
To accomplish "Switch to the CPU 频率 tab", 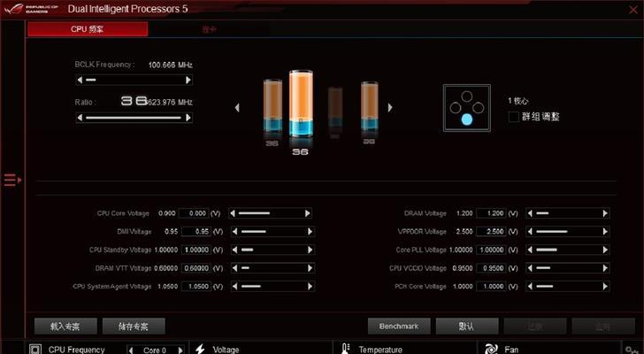I will pos(88,28).
